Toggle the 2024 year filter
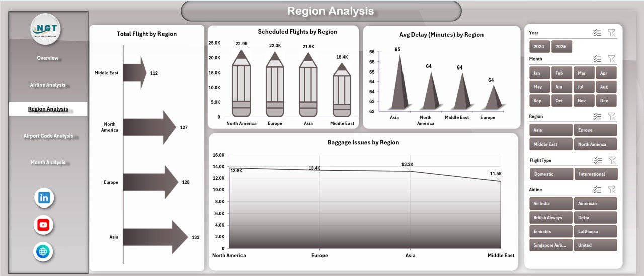This screenshot has height=276, width=644. (x=539, y=47)
